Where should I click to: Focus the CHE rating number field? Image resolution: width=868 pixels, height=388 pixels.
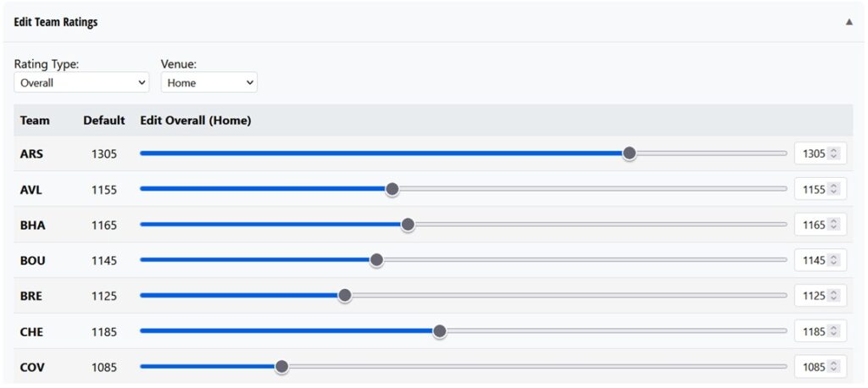coord(821,331)
